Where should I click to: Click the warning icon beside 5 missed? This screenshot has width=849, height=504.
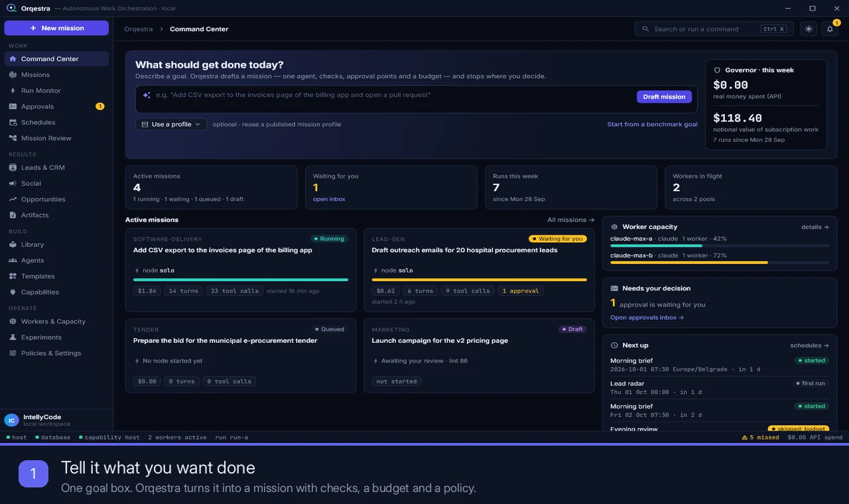(x=745, y=438)
